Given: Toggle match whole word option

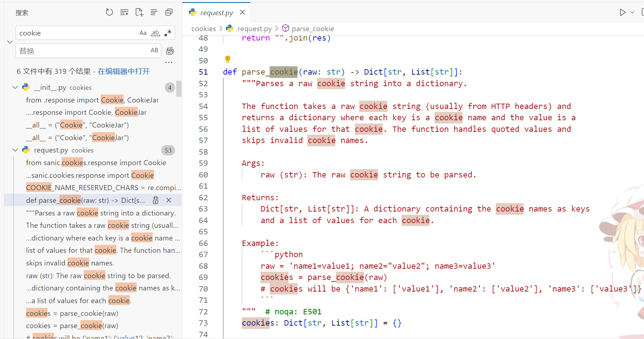Looking at the screenshot, I should (155, 33).
